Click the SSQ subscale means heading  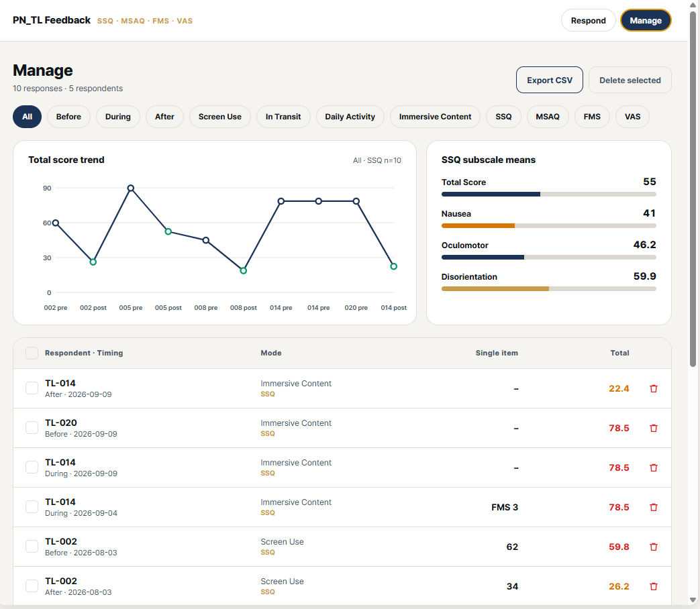pos(489,160)
